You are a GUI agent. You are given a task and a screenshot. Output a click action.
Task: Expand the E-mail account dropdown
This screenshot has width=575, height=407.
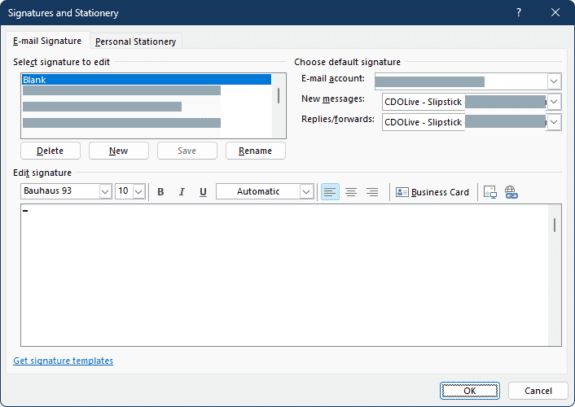554,81
